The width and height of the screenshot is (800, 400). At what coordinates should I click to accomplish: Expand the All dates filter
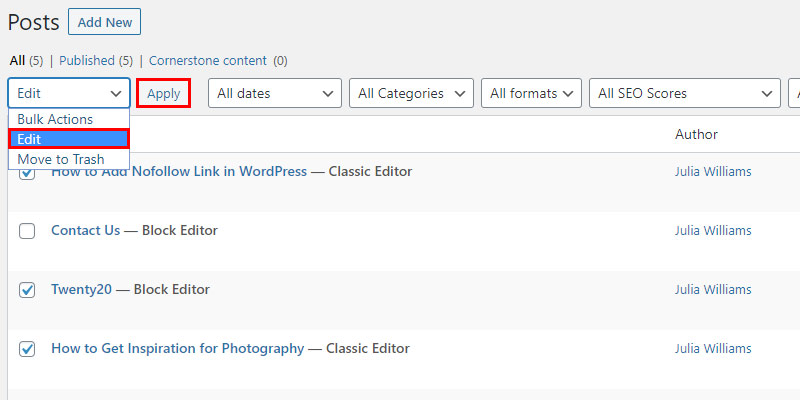point(274,93)
